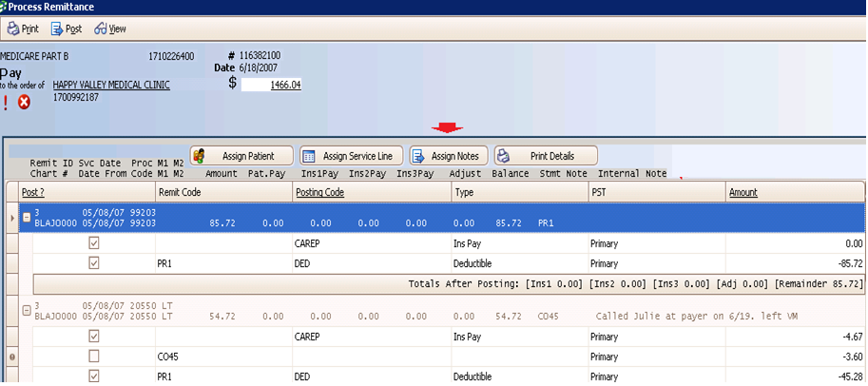
Task: Select the 20550 LT service line row
Action: (x=442, y=311)
